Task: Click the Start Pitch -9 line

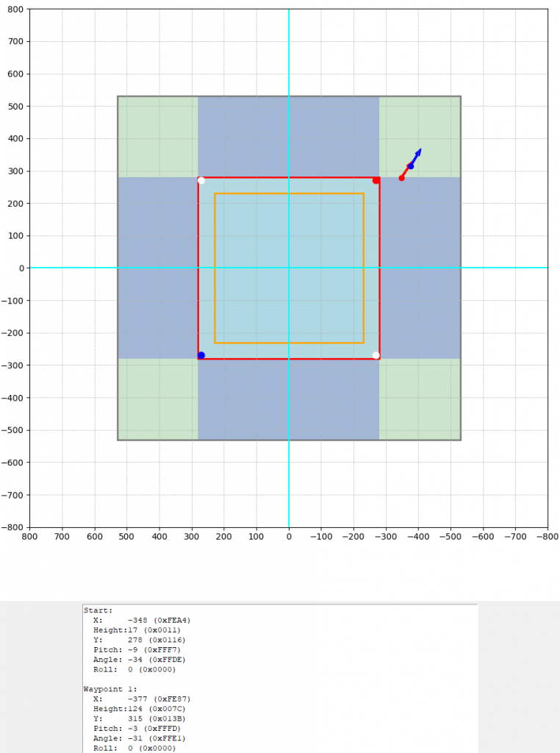Action: pyautogui.click(x=140, y=650)
